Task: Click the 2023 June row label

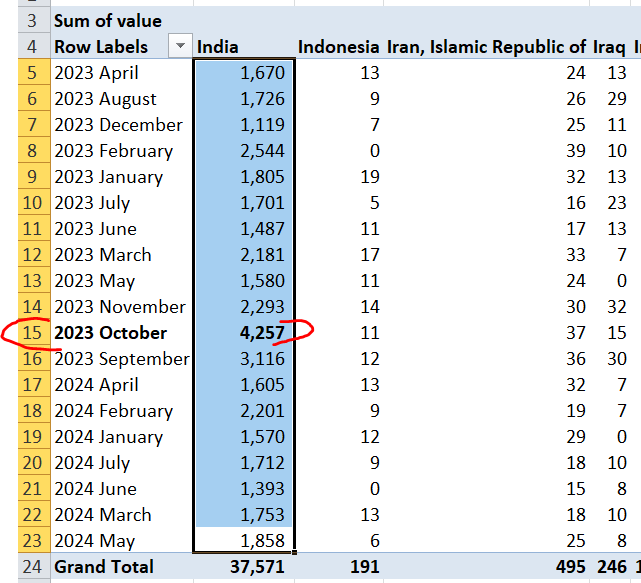Action: pyautogui.click(x=95, y=229)
